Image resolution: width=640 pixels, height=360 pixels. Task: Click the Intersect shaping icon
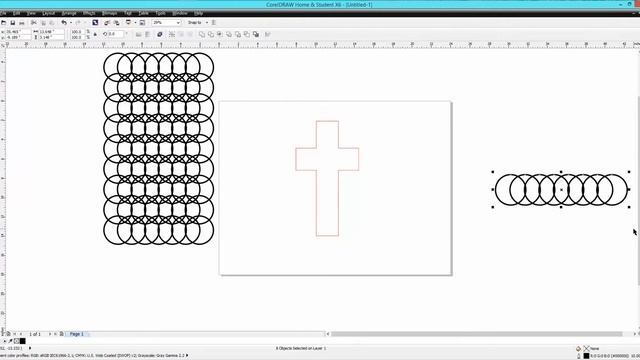pos(220,34)
